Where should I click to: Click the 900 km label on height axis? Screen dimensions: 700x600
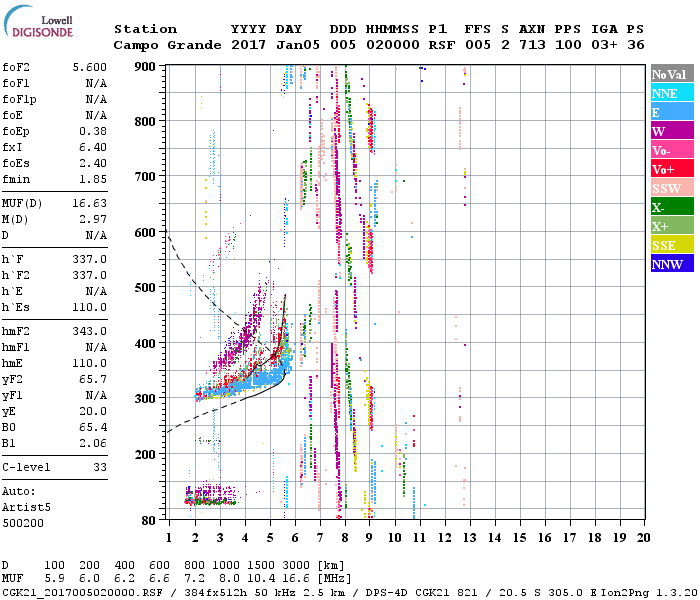pos(145,67)
